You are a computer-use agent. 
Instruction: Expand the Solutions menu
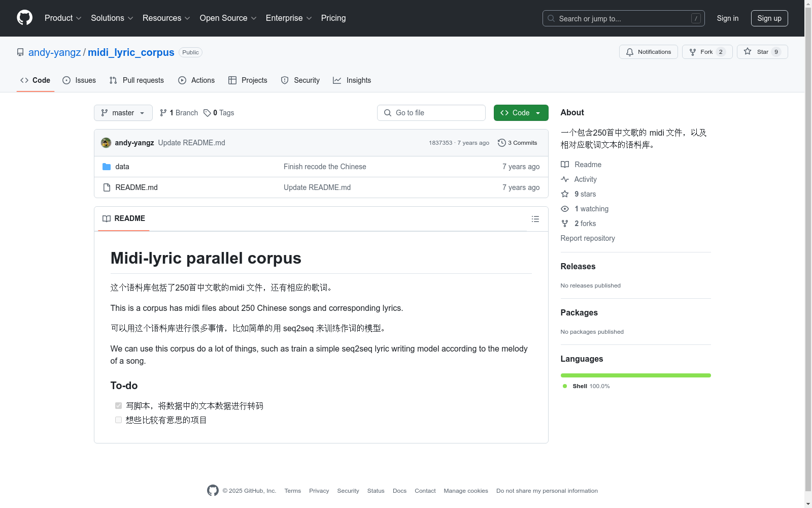tap(112, 18)
